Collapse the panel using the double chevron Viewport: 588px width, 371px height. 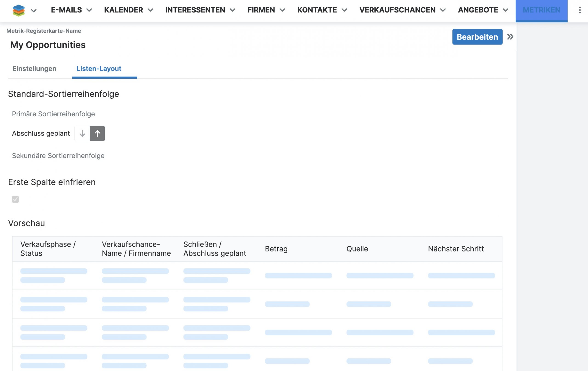coord(510,37)
